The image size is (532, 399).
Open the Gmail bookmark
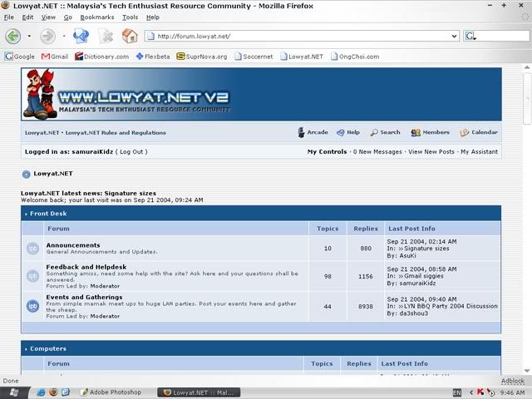(x=55, y=57)
